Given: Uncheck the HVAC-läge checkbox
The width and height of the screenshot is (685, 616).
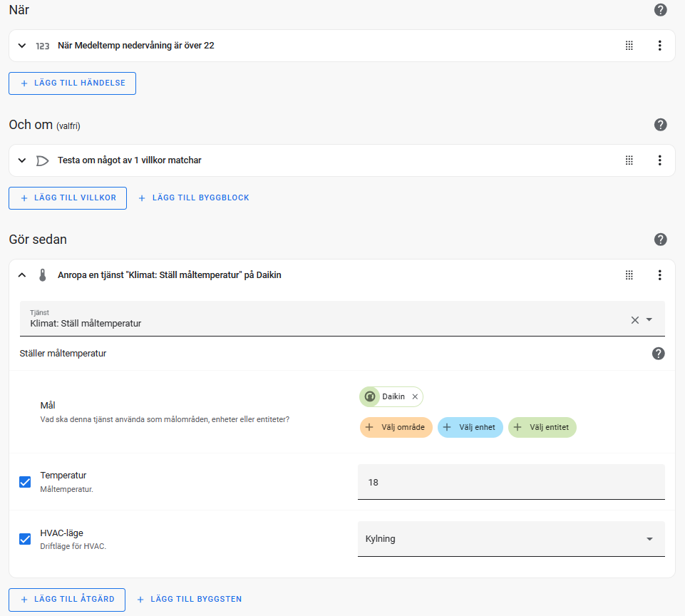Looking at the screenshot, I should 25,539.
